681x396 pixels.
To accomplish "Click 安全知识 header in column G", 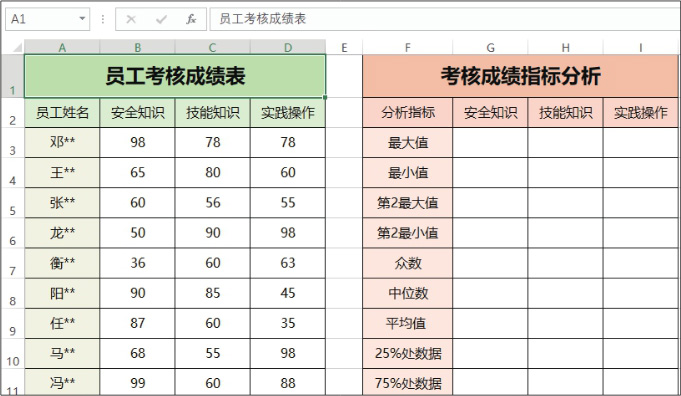I will (490, 113).
